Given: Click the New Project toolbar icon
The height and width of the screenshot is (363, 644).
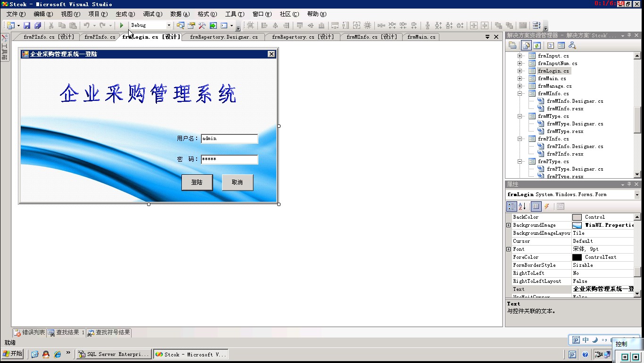Looking at the screenshot, I should click(10, 25).
